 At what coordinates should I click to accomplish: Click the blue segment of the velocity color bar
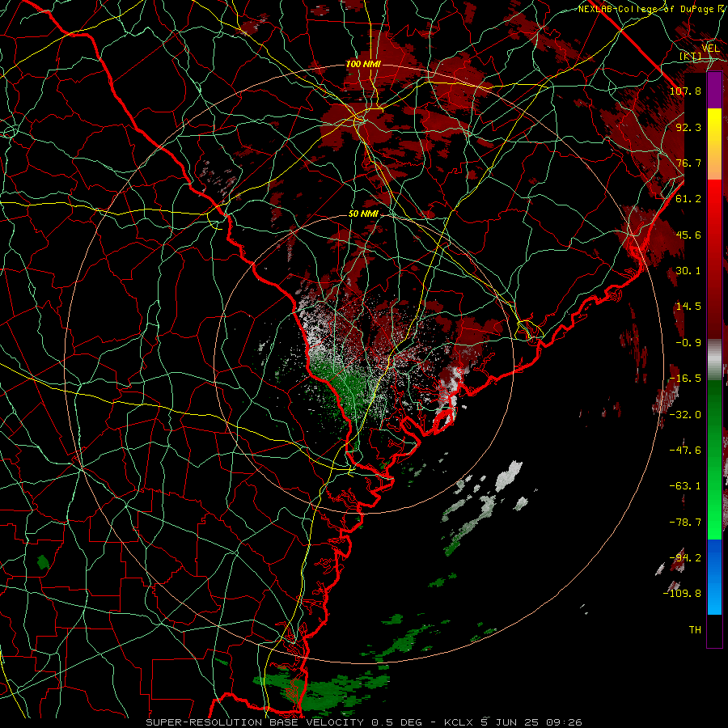714,577
